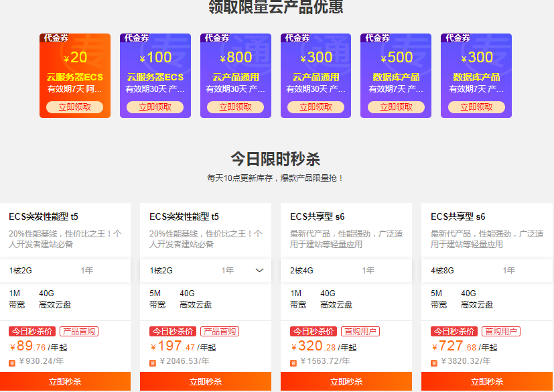The width and height of the screenshot is (554, 392).
Task: Click 1M 带宽 in the ¥89.76 card
Action: [x=17, y=299]
